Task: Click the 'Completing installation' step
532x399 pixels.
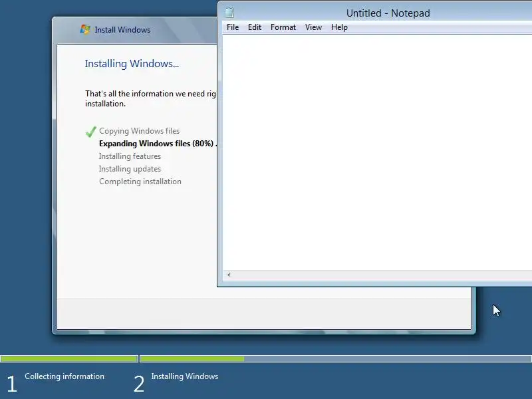Action: (x=140, y=182)
